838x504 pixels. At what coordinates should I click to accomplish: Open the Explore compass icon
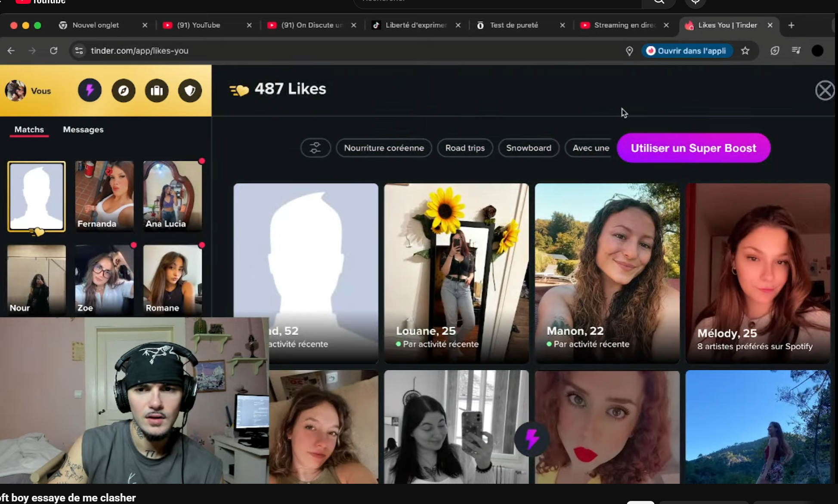coord(124,90)
